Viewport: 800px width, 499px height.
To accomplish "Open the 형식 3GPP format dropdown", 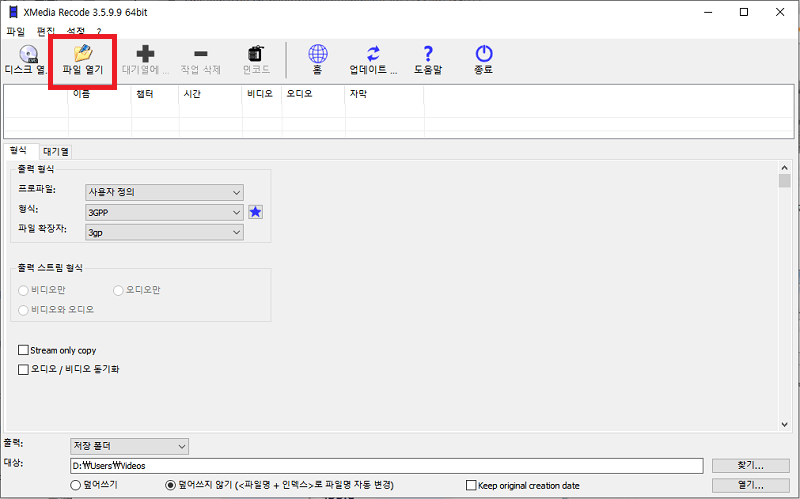I will (164, 212).
